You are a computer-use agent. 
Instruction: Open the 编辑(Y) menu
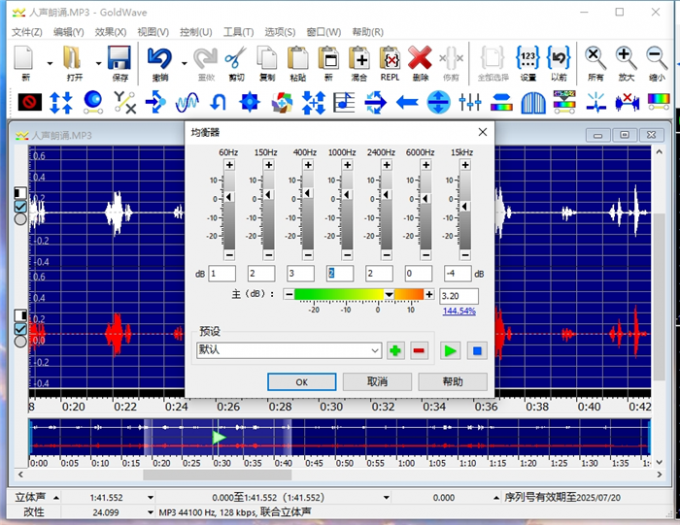[x=69, y=32]
